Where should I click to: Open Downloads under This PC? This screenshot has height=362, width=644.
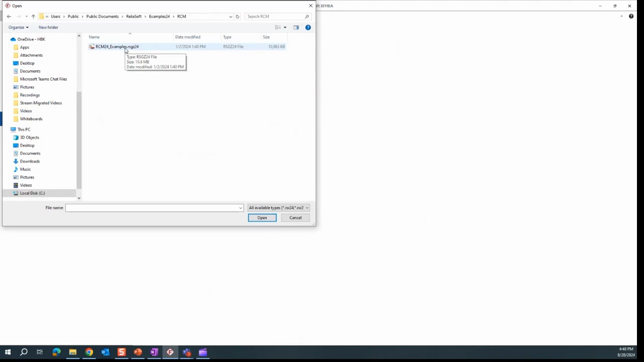point(30,161)
